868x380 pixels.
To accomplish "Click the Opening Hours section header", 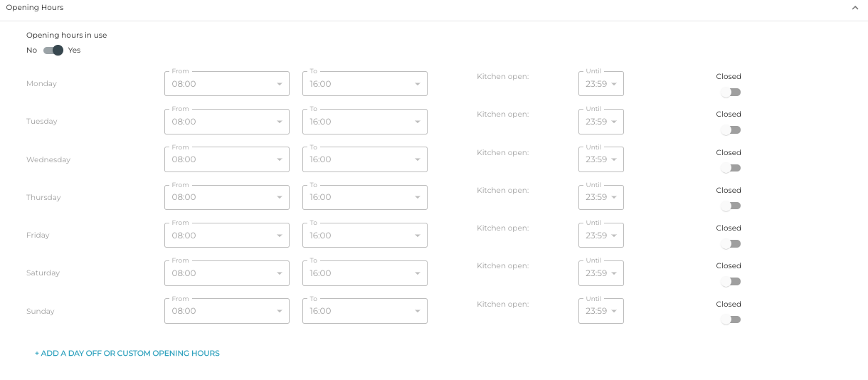I will [x=35, y=8].
